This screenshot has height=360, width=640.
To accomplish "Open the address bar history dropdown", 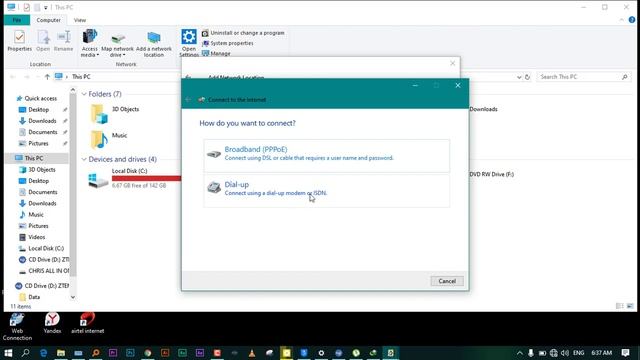I will (519, 77).
